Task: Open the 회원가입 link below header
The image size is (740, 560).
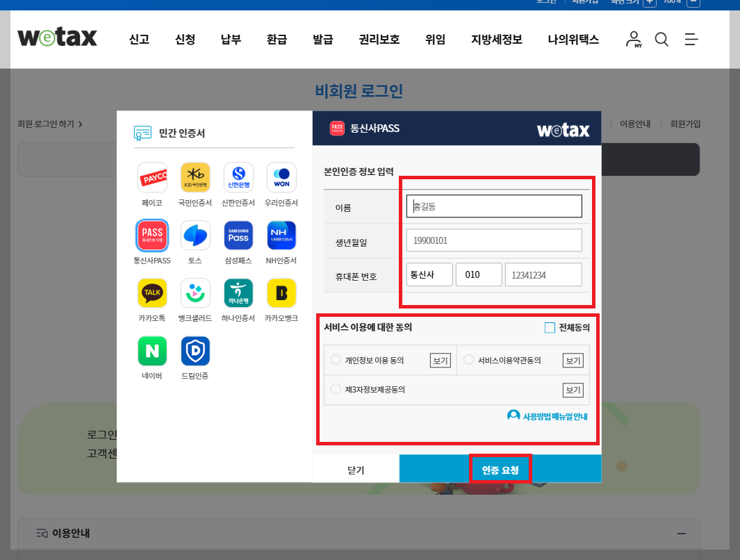Action: pyautogui.click(x=685, y=124)
